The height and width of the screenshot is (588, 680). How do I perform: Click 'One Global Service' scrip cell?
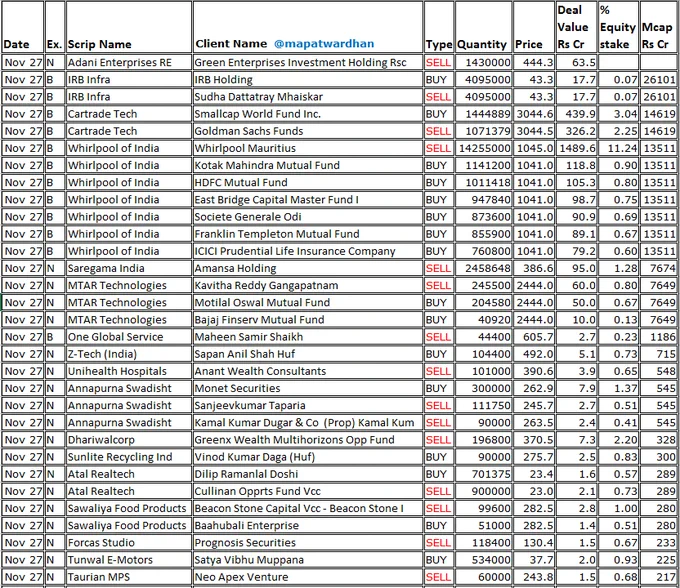click(129, 337)
